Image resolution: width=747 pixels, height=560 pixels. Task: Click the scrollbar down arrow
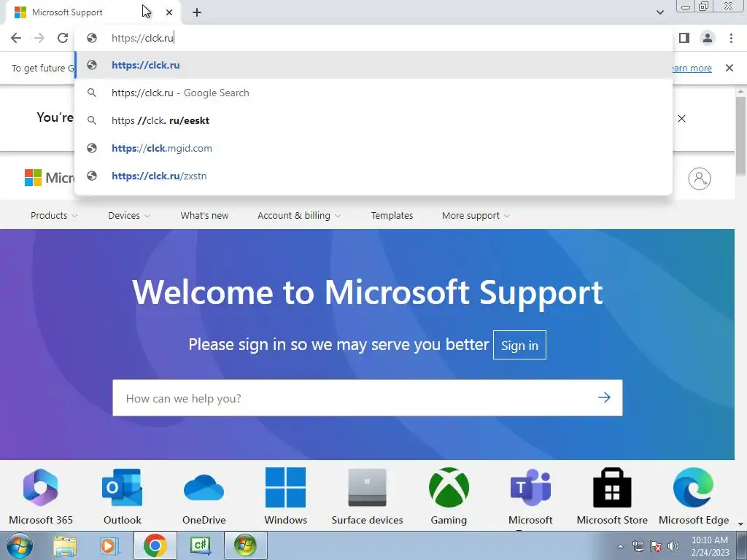(741, 524)
